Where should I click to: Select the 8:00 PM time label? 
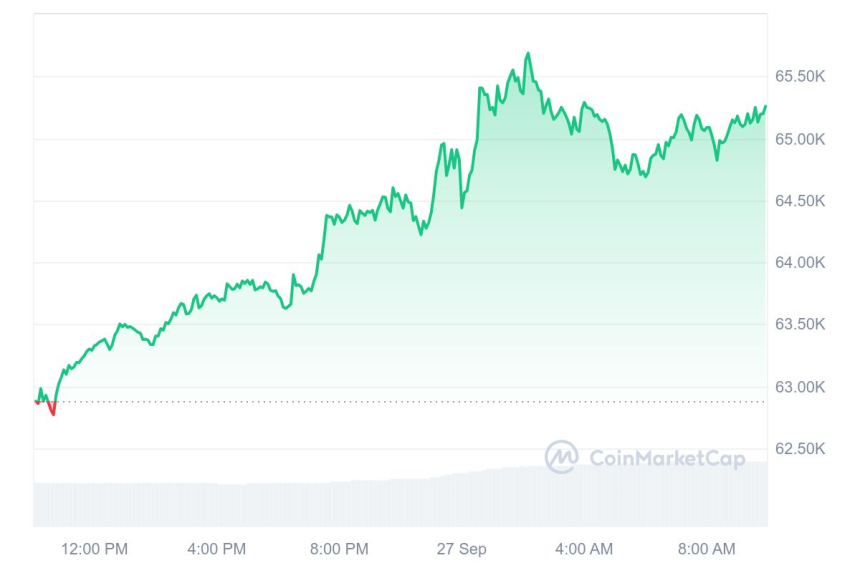(339, 549)
